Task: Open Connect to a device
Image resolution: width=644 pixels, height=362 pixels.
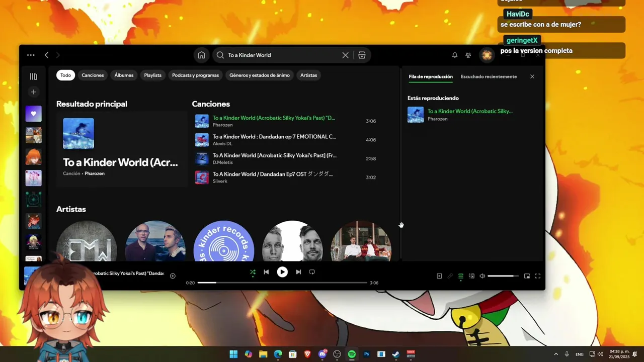Action: pyautogui.click(x=471, y=276)
